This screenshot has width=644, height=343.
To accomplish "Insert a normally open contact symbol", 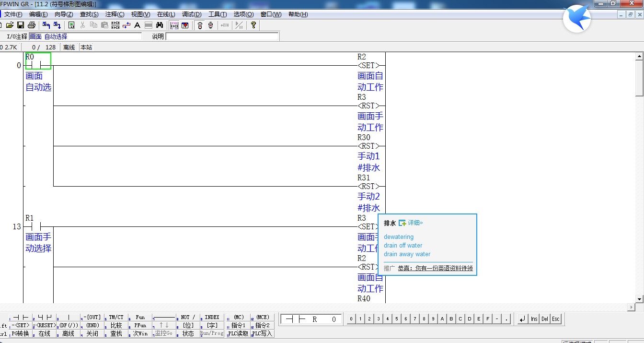I will tap(21, 318).
